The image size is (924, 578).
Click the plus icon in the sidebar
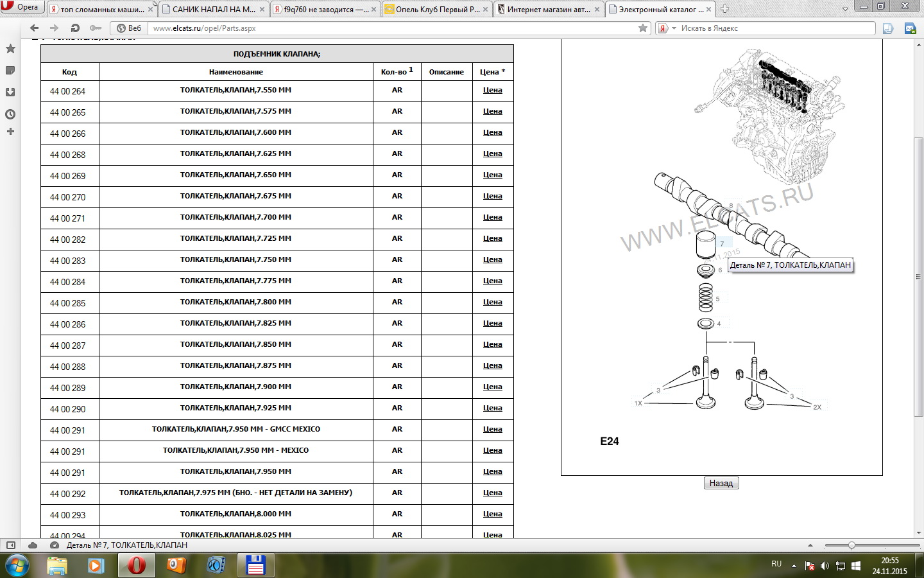click(x=10, y=132)
